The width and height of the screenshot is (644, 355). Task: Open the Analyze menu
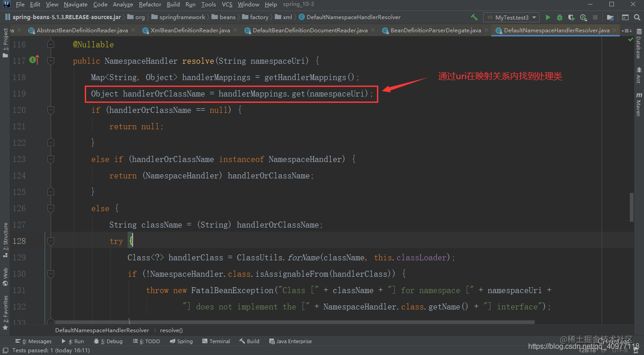click(x=123, y=5)
